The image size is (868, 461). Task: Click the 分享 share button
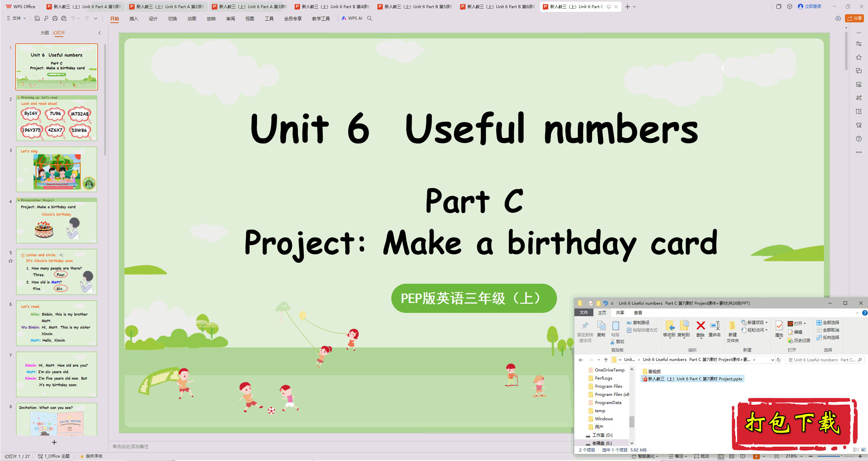(854, 18)
